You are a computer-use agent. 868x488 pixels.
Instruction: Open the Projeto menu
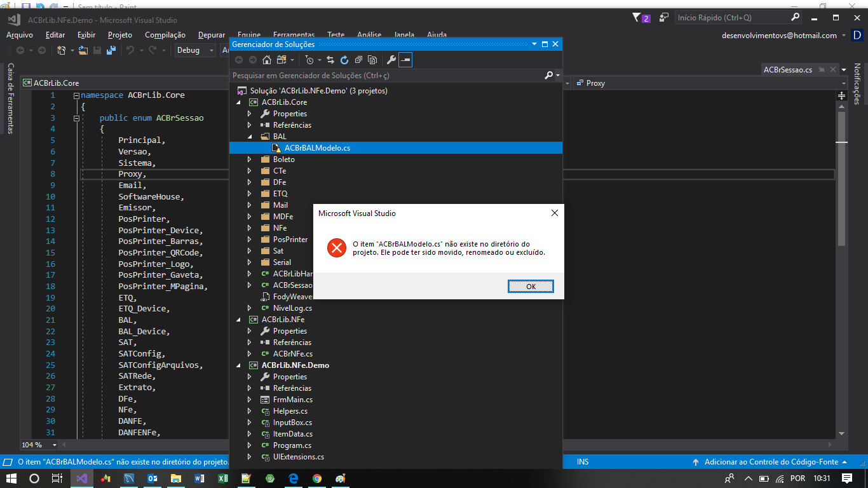(x=120, y=35)
